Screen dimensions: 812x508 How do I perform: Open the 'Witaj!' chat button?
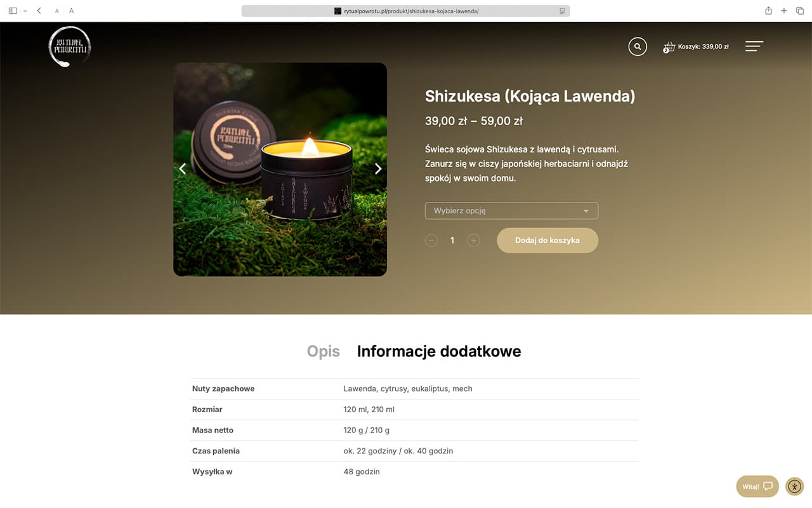coord(757,486)
